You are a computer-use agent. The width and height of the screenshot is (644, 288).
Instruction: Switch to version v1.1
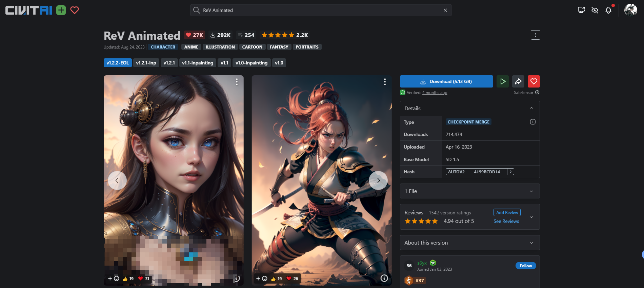(224, 63)
